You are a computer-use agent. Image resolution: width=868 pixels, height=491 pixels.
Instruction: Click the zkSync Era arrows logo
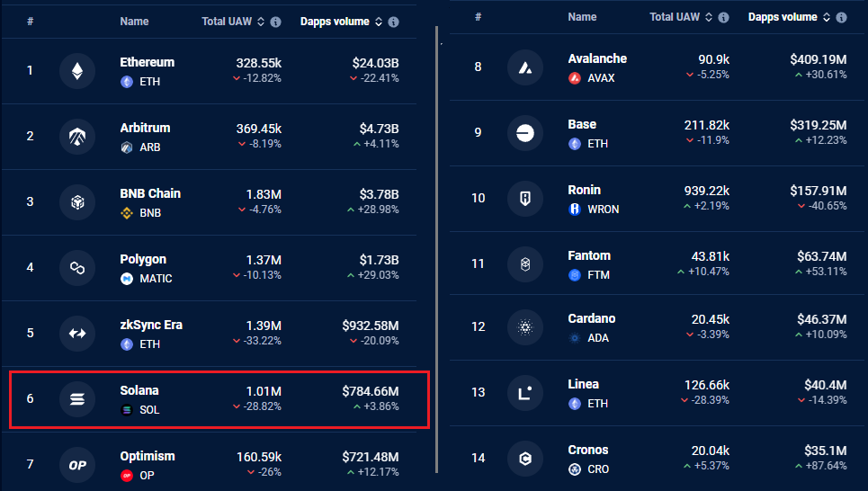[77, 334]
